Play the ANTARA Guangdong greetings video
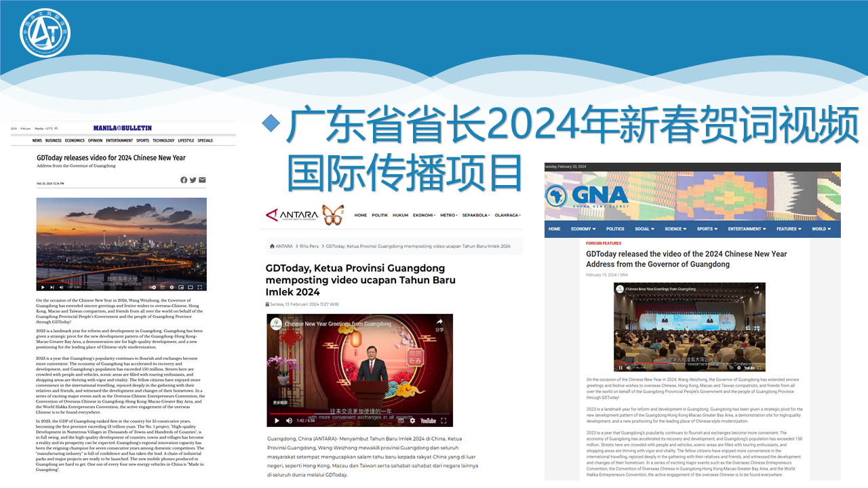Image resolution: width=868 pixels, height=488 pixels. click(277, 421)
